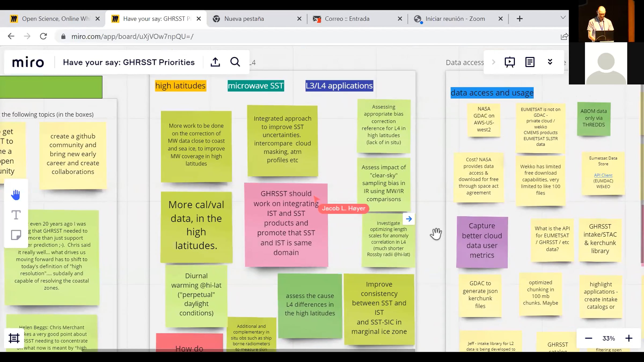Click the Integrated approach to improve SST note

coord(283,141)
